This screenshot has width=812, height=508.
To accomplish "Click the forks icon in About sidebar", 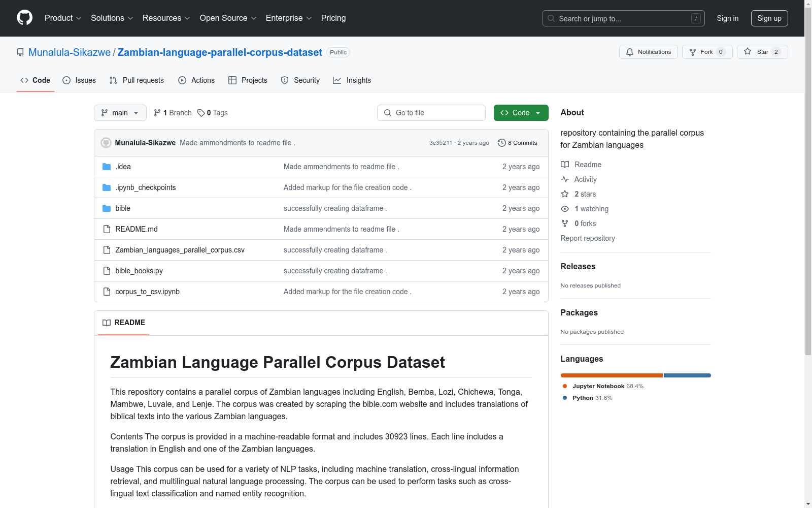I will 565,224.
